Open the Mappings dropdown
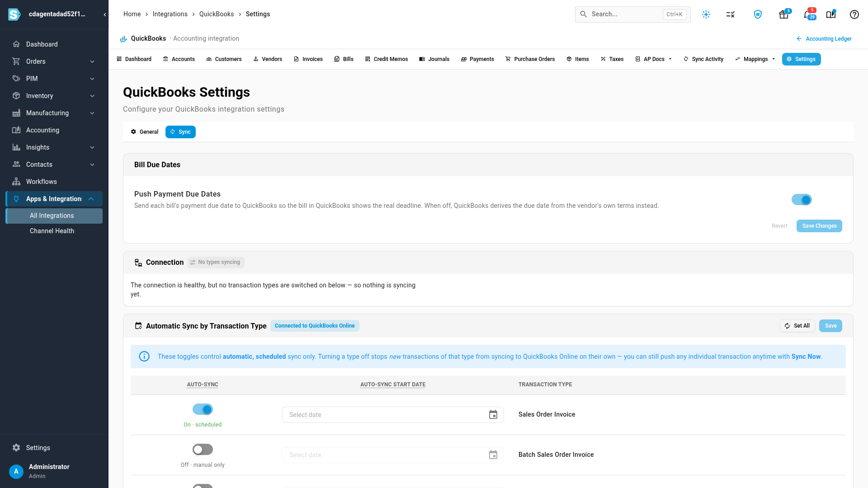The image size is (868, 488). [755, 59]
